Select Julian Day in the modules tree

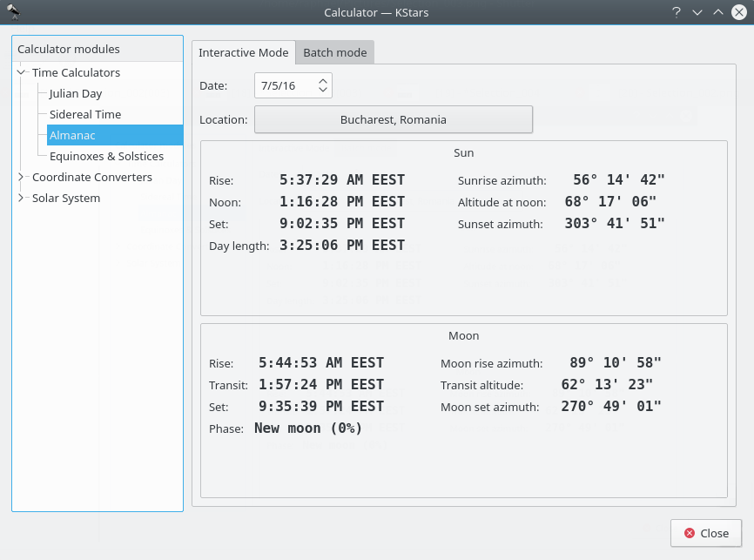[x=76, y=94]
